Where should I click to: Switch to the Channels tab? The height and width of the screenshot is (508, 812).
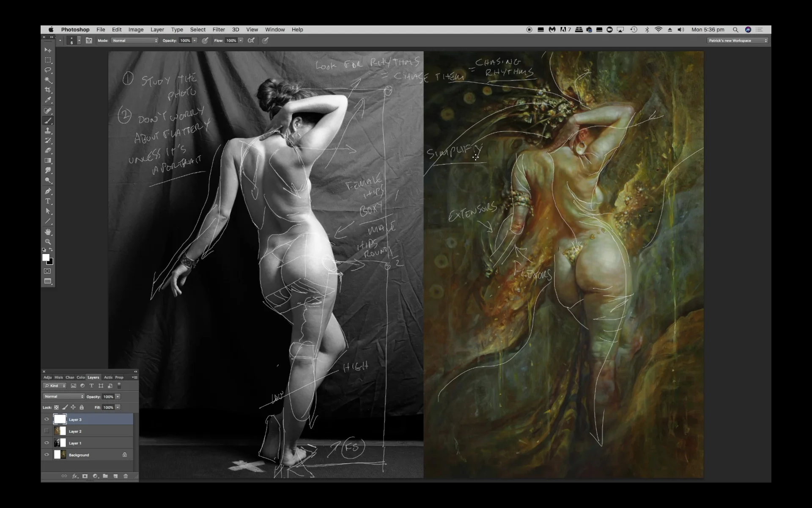70,377
